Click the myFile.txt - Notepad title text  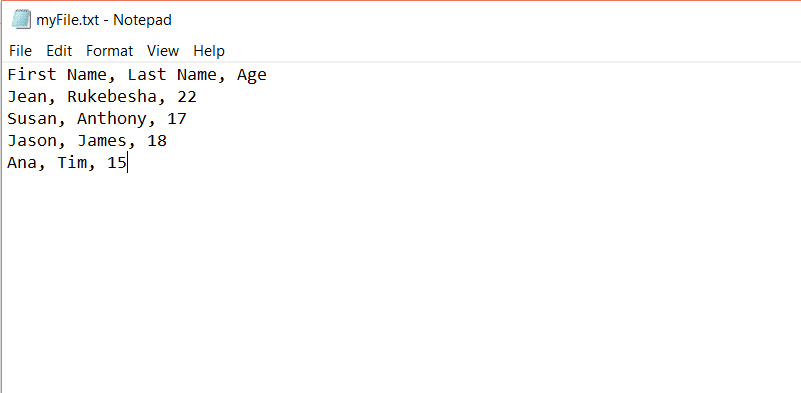click(x=104, y=20)
